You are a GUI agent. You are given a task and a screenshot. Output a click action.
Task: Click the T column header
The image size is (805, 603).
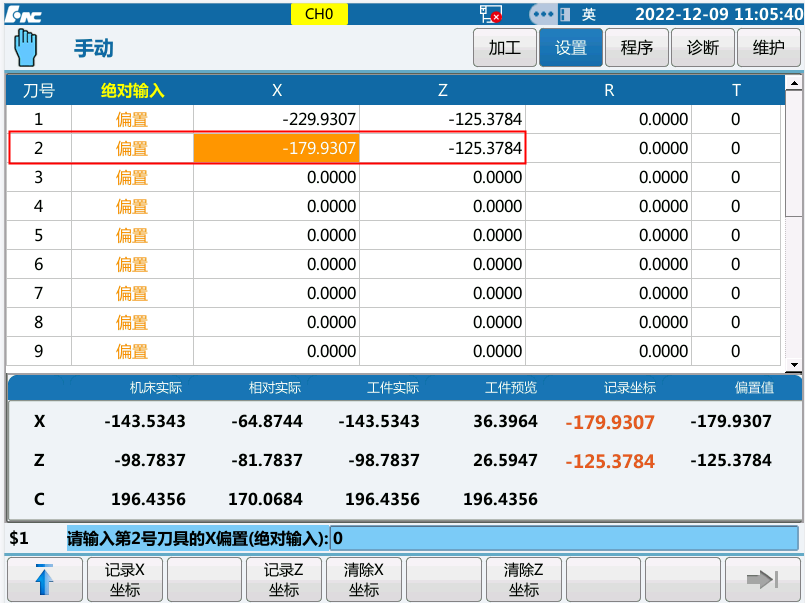[736, 90]
